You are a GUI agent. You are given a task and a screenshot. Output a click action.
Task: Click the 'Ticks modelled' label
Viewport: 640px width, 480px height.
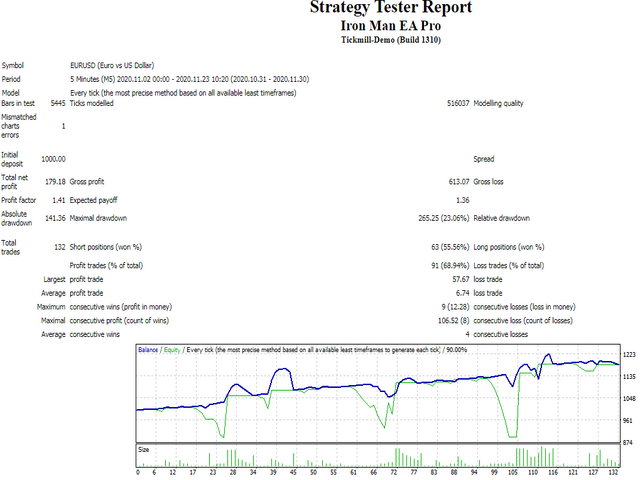[x=91, y=103]
